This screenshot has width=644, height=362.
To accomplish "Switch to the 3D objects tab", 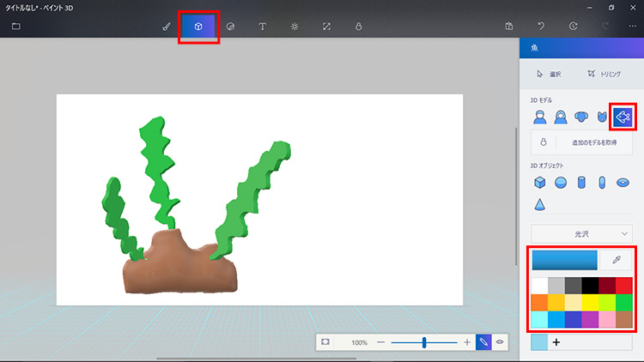I will [x=198, y=27].
